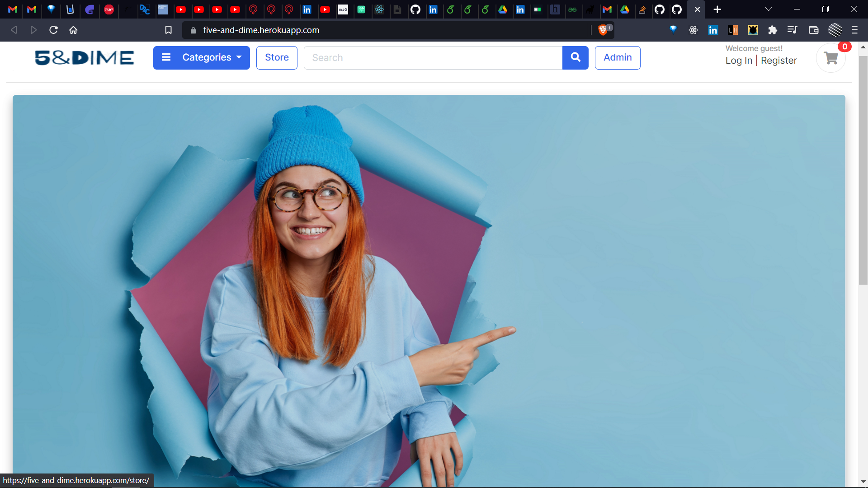This screenshot has height=488, width=868.
Task: Bookmark this page with bookmark icon
Action: 168,30
